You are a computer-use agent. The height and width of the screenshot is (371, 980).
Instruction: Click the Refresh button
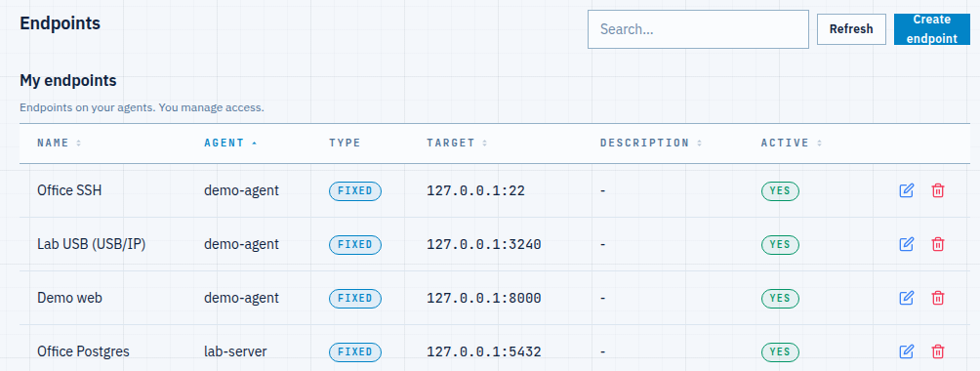pos(851,29)
